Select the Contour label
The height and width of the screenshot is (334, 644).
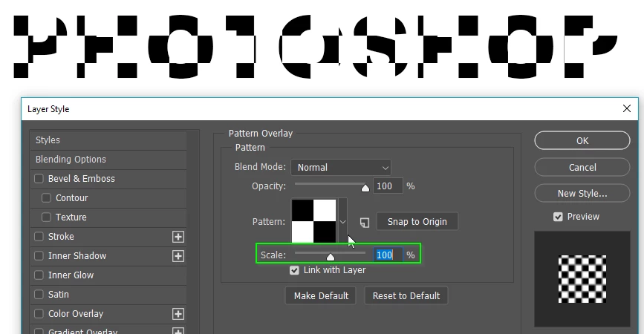click(x=72, y=197)
